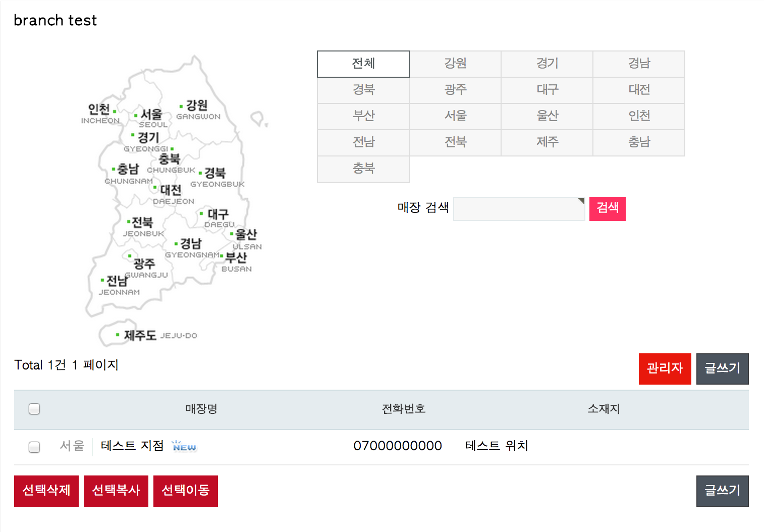The height and width of the screenshot is (532, 764).
Task: Open the store search (매장 검색) dropdown corner
Action: point(581,201)
